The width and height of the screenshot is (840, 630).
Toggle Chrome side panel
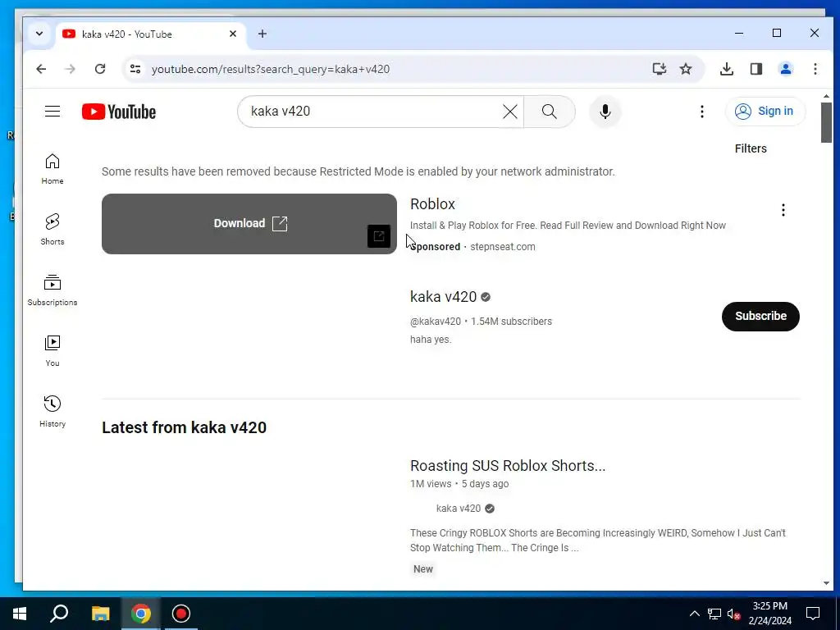(x=756, y=69)
